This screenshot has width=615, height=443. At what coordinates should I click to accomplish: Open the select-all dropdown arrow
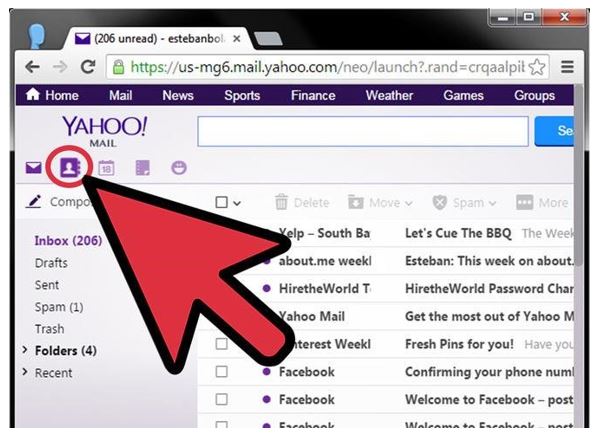(237, 203)
